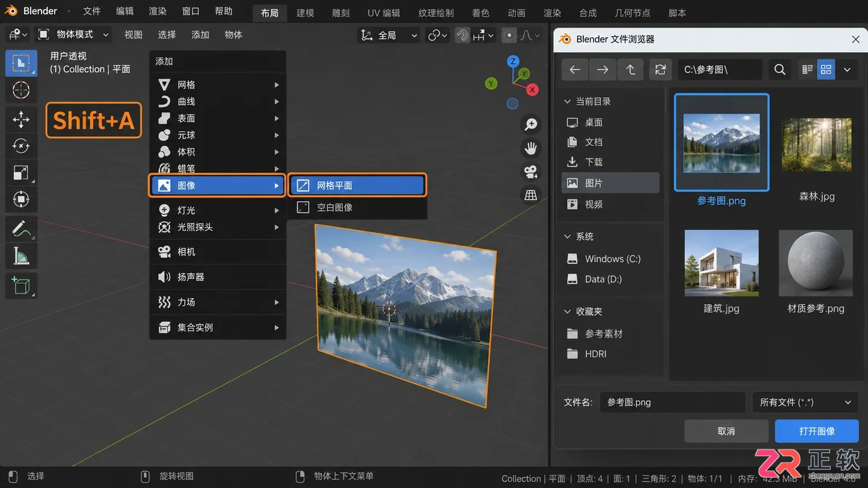
Task: Open display settings dropdown arrow
Action: tap(847, 70)
